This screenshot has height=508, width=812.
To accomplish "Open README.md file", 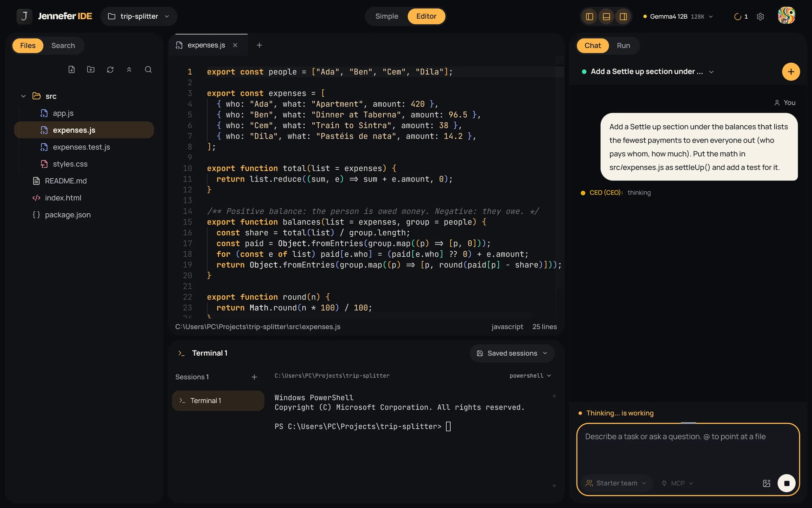I will 84,181.
